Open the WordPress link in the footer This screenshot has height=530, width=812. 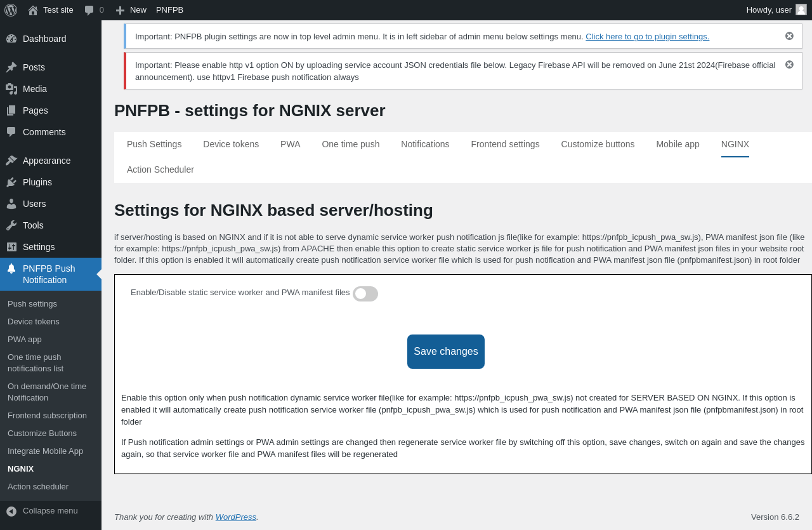coord(236,517)
